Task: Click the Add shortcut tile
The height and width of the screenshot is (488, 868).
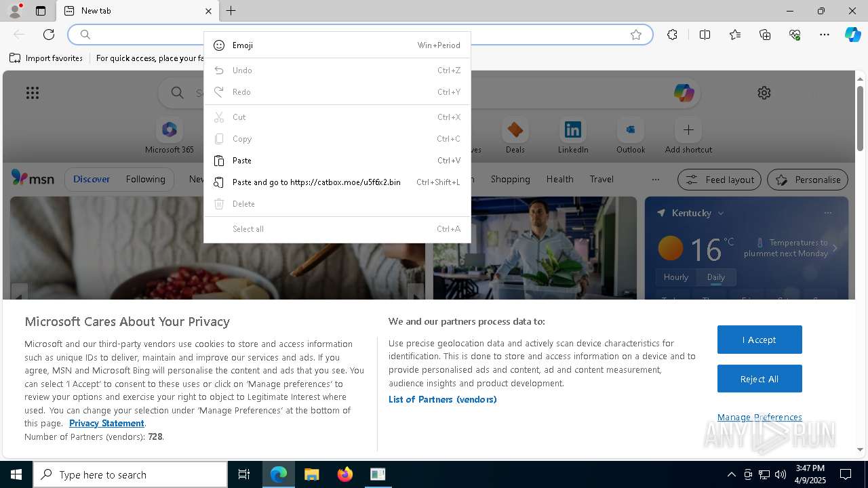Action: pos(688,136)
